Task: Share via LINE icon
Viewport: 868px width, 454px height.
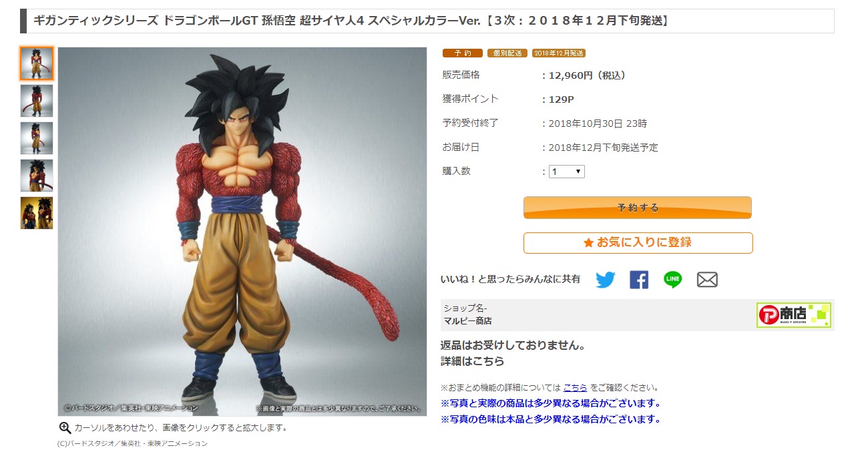Action: point(673,280)
